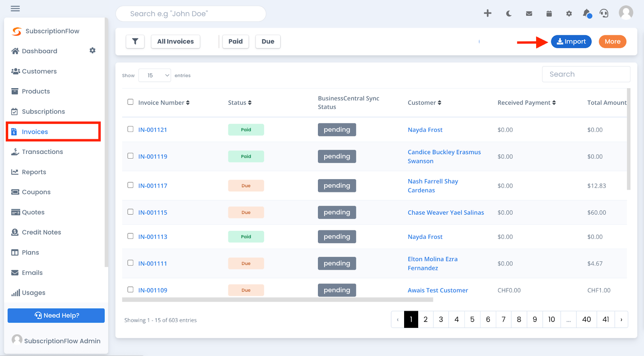Jump to last pagination page 41
This screenshot has height=356, width=644.
click(x=606, y=319)
